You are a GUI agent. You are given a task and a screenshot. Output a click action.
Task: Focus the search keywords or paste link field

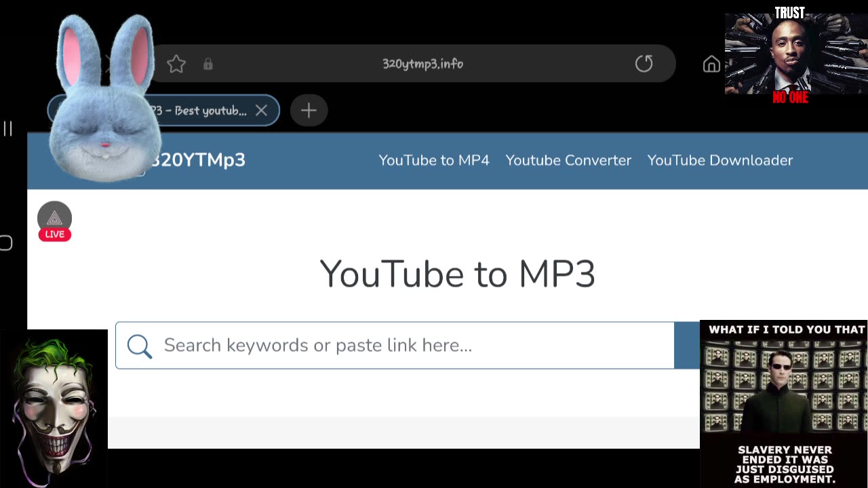[x=395, y=346]
